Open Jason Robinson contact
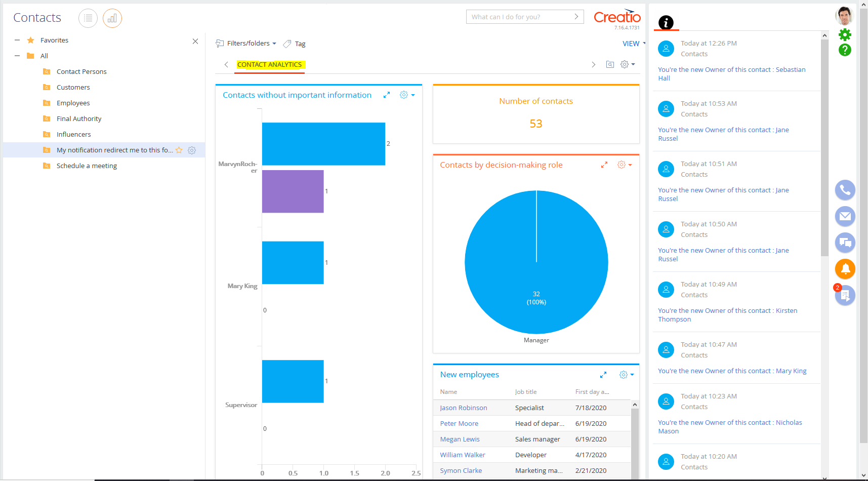This screenshot has height=481, width=868. [464, 408]
